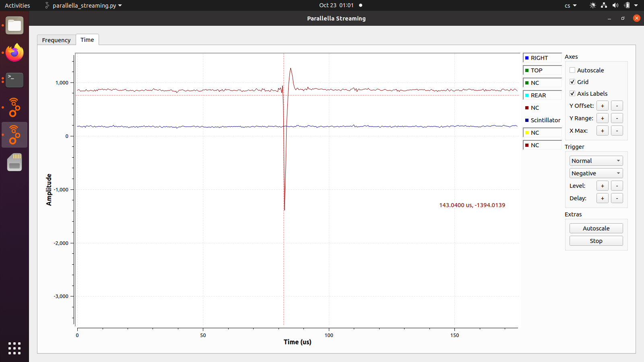Restore the Parallella Streaming window
644x362 pixels.
coord(623,19)
